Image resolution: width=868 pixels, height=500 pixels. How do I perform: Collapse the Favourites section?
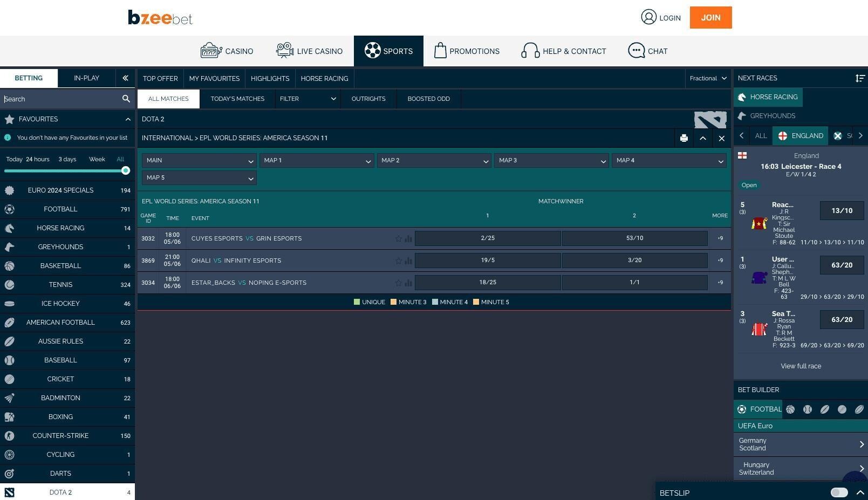pos(128,119)
